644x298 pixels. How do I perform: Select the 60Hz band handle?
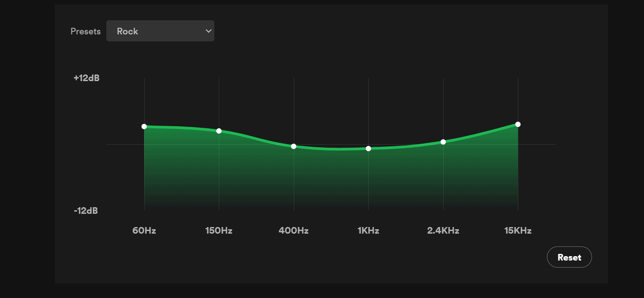(x=144, y=127)
